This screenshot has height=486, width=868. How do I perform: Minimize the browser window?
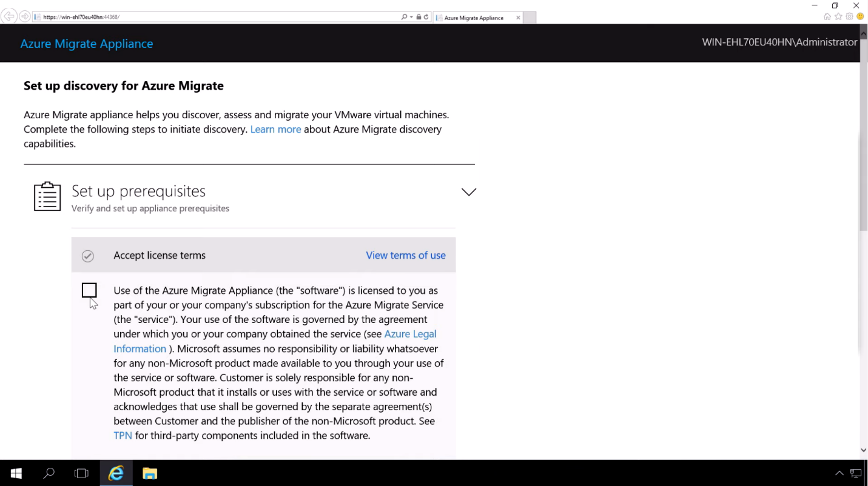click(815, 5)
